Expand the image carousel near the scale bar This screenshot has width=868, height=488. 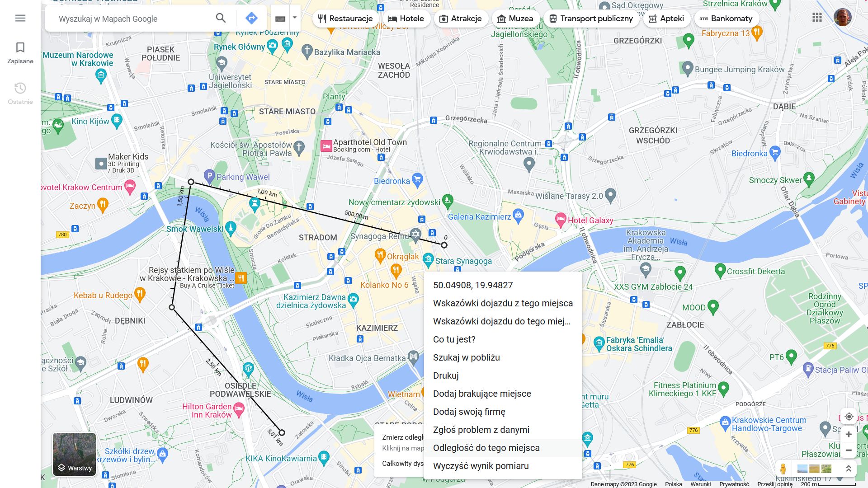[x=814, y=469]
